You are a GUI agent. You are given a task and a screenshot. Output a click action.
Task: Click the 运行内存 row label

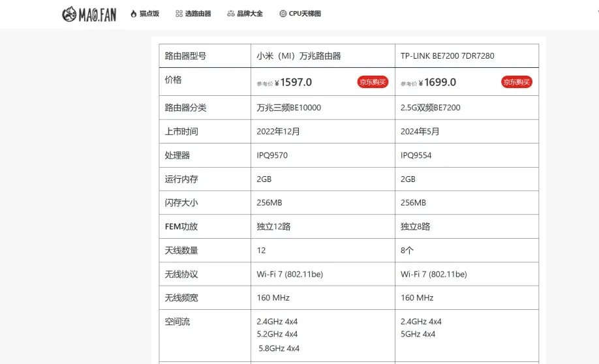point(181,179)
